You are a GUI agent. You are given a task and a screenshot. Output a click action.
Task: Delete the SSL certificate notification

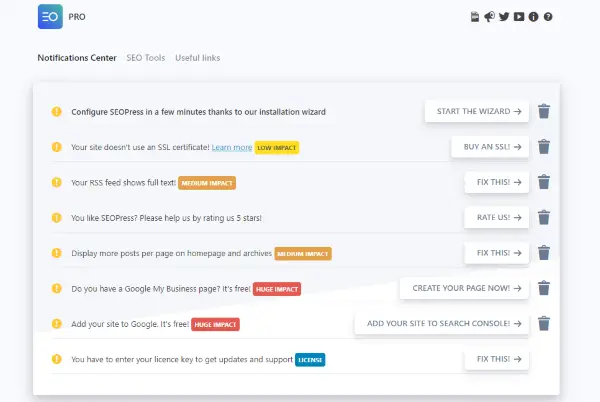click(544, 147)
